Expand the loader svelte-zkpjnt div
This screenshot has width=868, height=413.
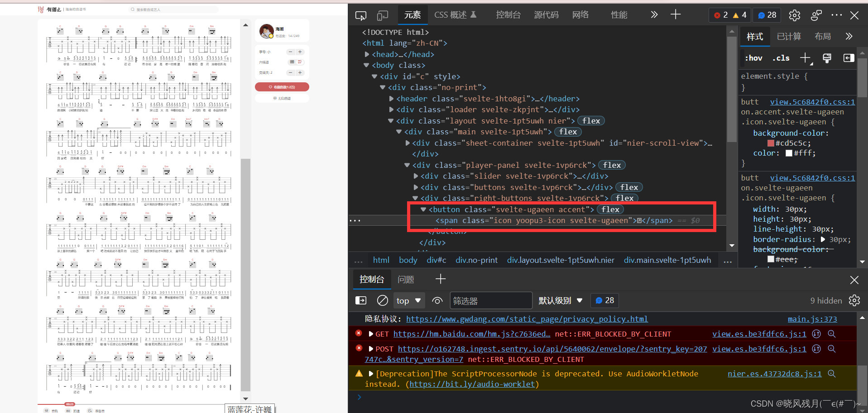tap(391, 109)
